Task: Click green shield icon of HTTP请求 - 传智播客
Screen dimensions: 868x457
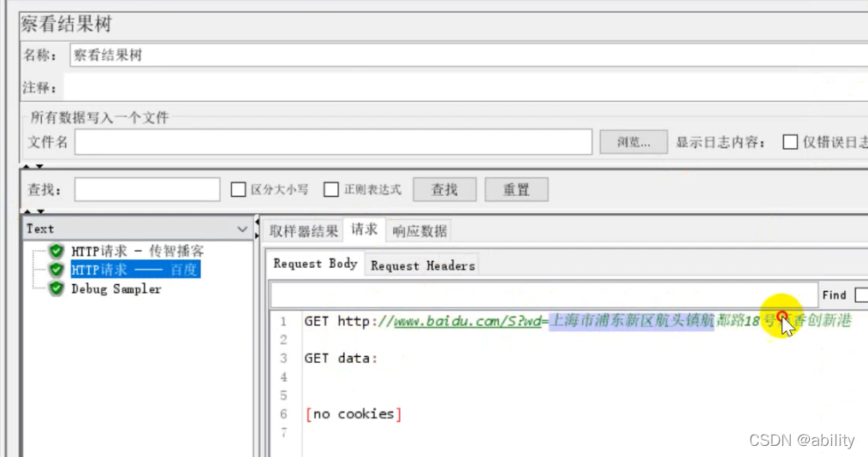Action: (x=56, y=252)
